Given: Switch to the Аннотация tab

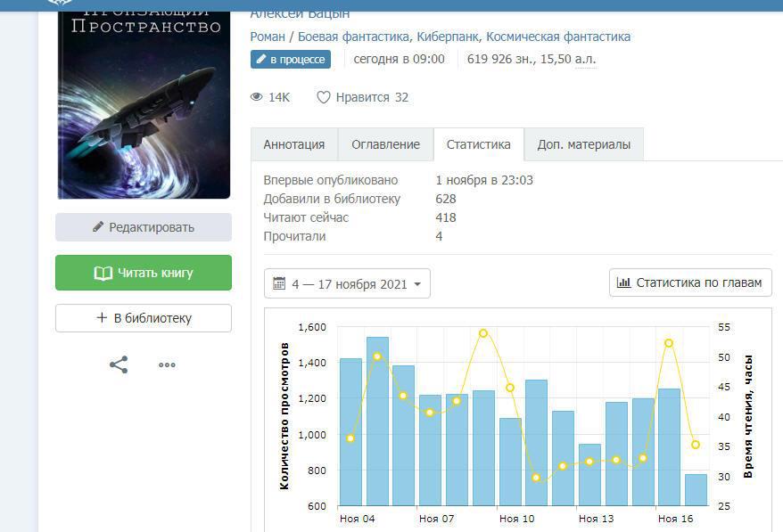Looking at the screenshot, I should pos(294,144).
